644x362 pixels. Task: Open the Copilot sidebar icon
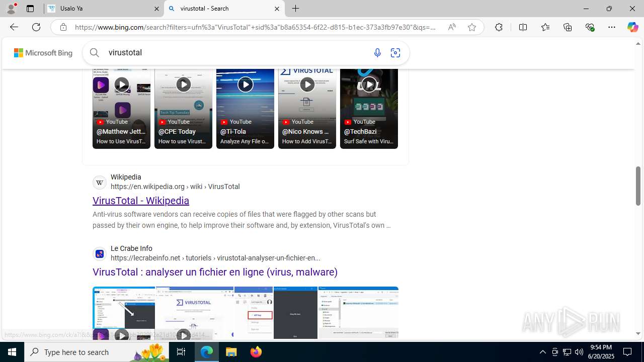632,27
